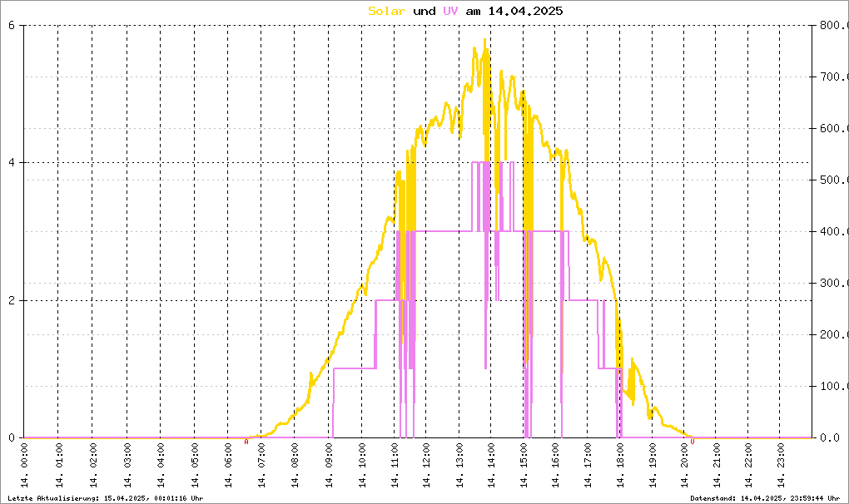Click the time label '14. 17:00'
849x504 pixels.
(588, 465)
